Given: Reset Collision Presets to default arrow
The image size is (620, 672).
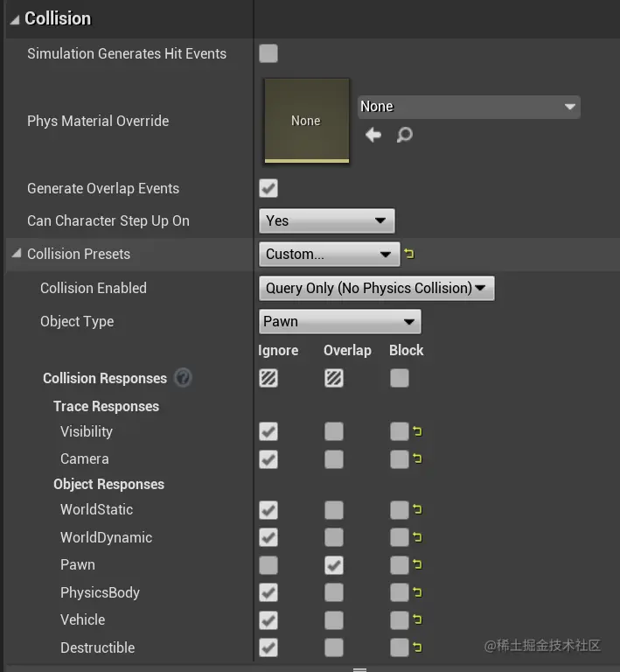Looking at the screenshot, I should [409, 255].
